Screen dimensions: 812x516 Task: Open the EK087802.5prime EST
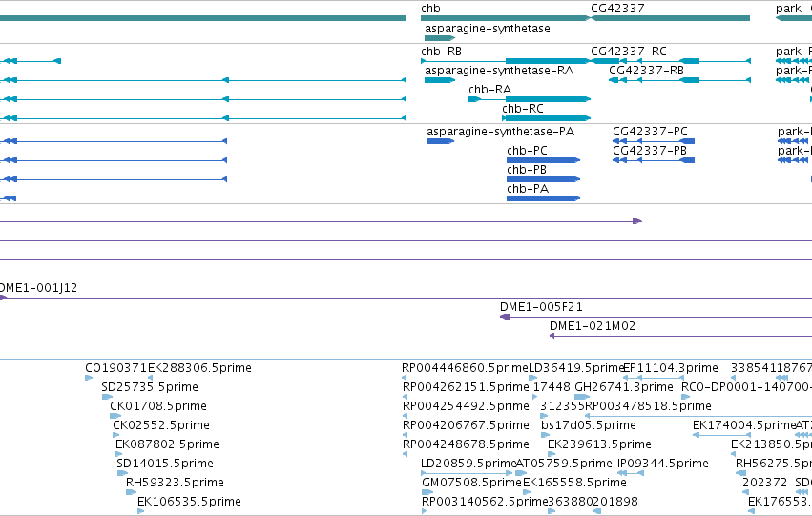click(x=118, y=454)
